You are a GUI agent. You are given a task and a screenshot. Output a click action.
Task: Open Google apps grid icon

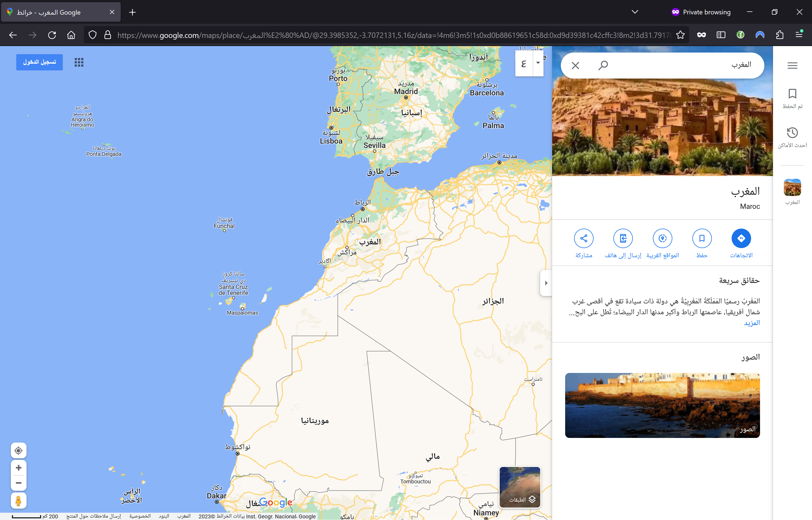point(79,62)
